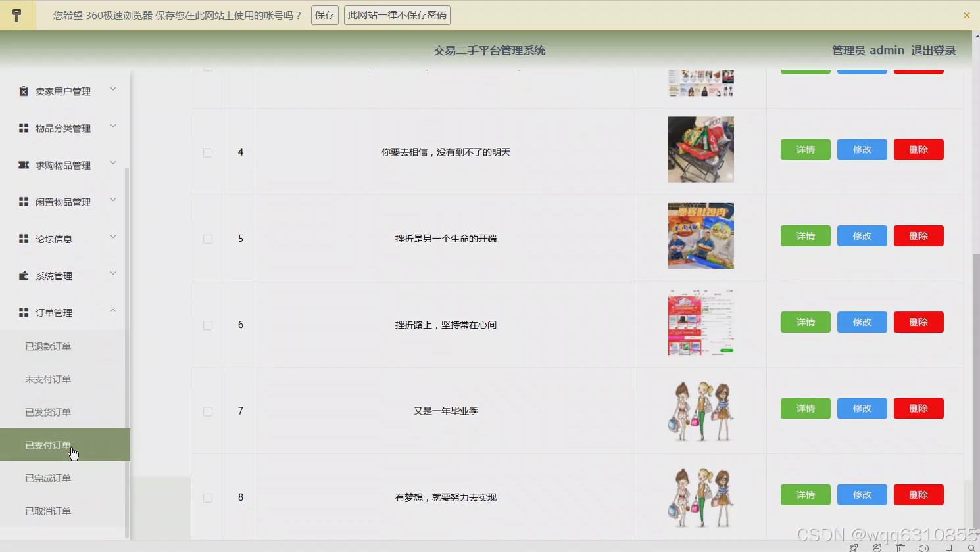Expand the 系统管理 menu chevron
Image resolution: width=980 pixels, height=552 pixels.
[x=112, y=273]
